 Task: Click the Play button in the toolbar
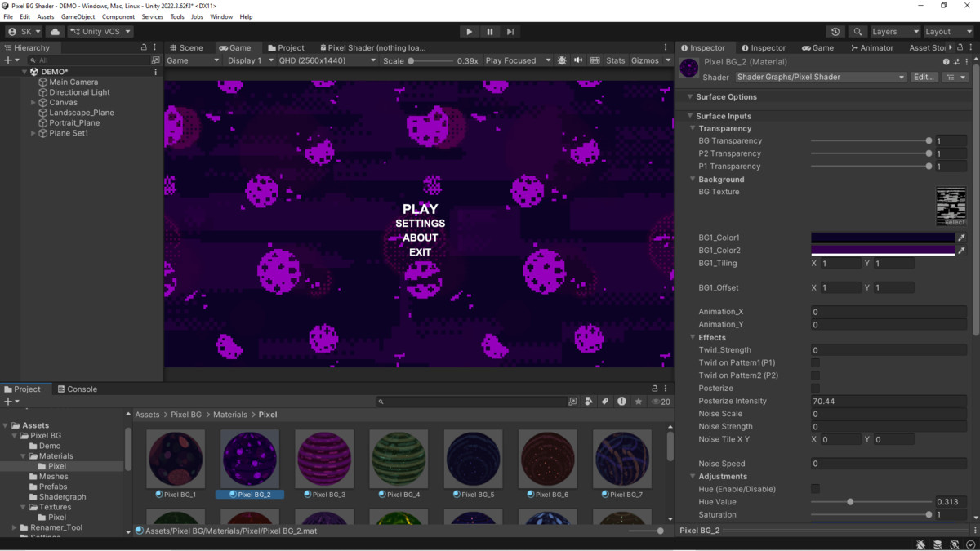click(469, 32)
